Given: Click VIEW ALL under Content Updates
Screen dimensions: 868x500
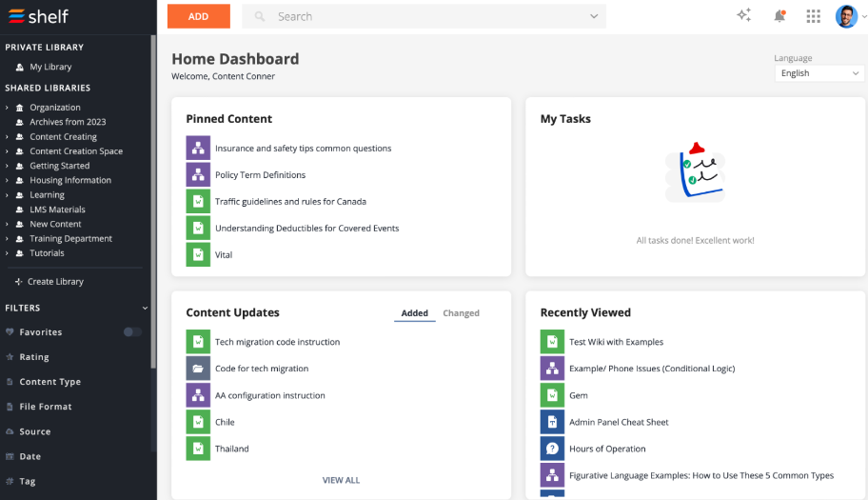Looking at the screenshot, I should pyautogui.click(x=341, y=480).
